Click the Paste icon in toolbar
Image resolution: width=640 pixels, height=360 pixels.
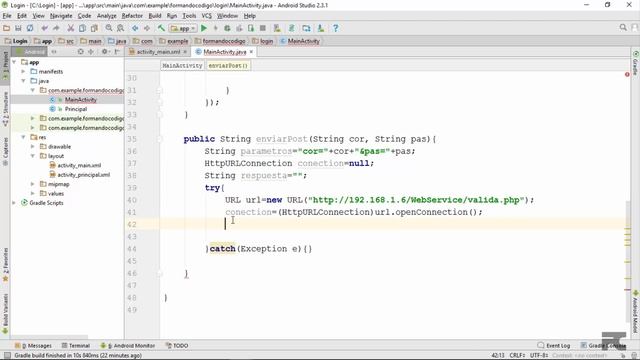[94, 28]
